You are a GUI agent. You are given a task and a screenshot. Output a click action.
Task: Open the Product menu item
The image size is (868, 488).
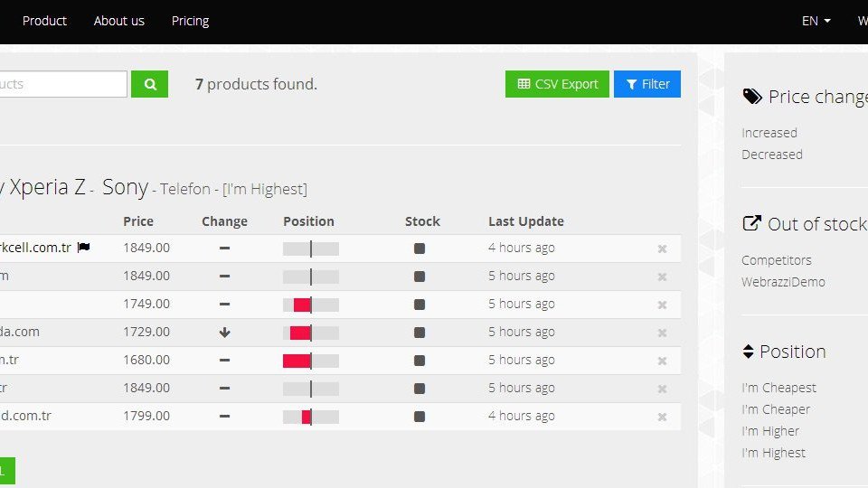[44, 21]
